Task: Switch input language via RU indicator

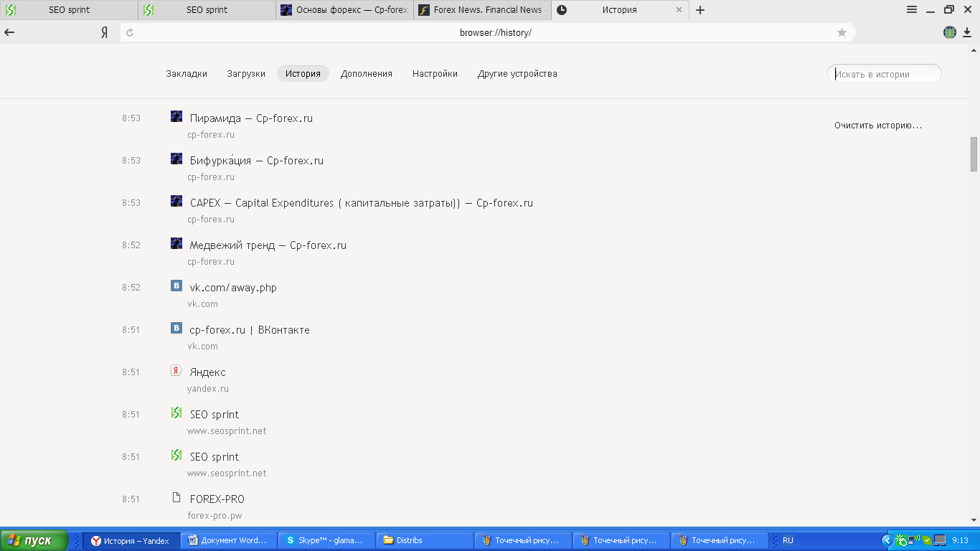Action: (788, 540)
